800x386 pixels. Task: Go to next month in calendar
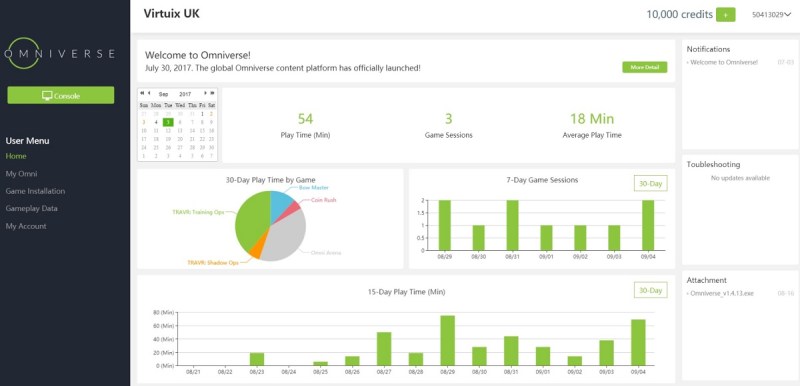click(206, 93)
